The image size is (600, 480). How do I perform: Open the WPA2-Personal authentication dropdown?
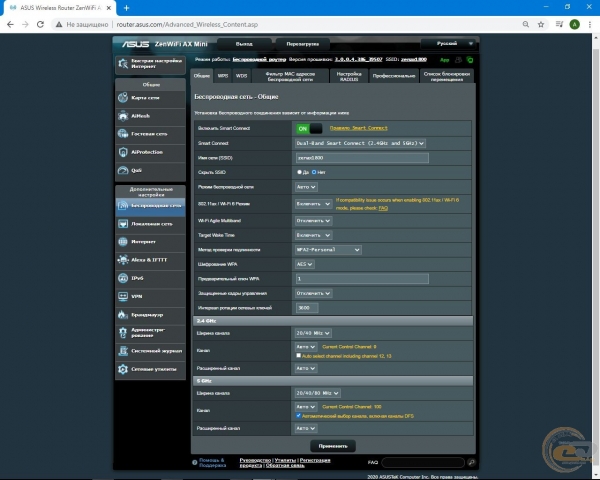328,250
